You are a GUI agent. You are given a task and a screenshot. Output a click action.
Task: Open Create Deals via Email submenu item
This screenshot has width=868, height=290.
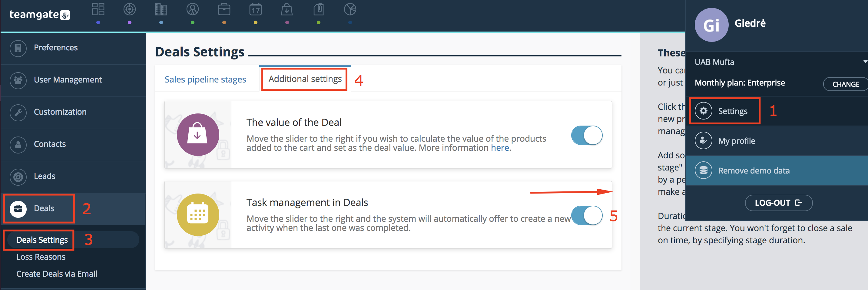(x=57, y=274)
